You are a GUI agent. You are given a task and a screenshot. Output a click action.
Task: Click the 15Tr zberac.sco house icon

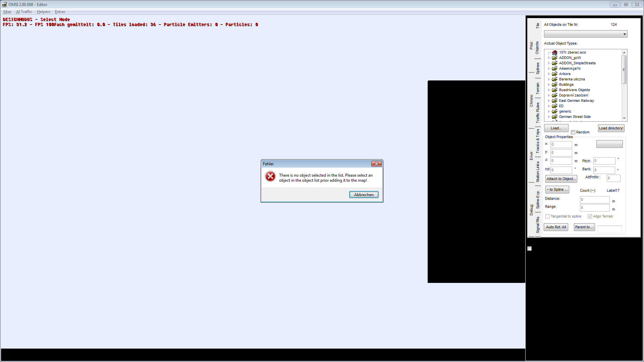tap(555, 53)
